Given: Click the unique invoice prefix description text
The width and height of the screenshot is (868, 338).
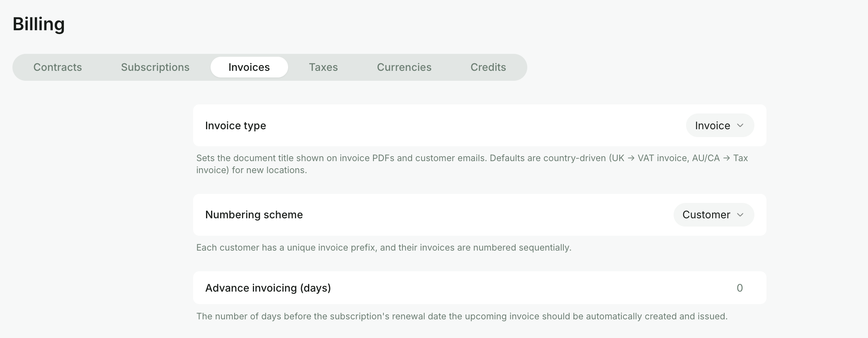Looking at the screenshot, I should point(384,247).
